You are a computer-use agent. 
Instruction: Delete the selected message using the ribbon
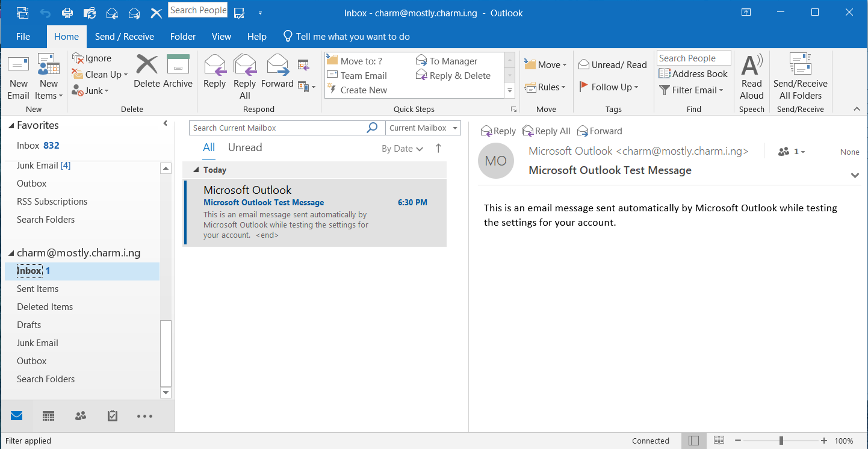tap(146, 72)
